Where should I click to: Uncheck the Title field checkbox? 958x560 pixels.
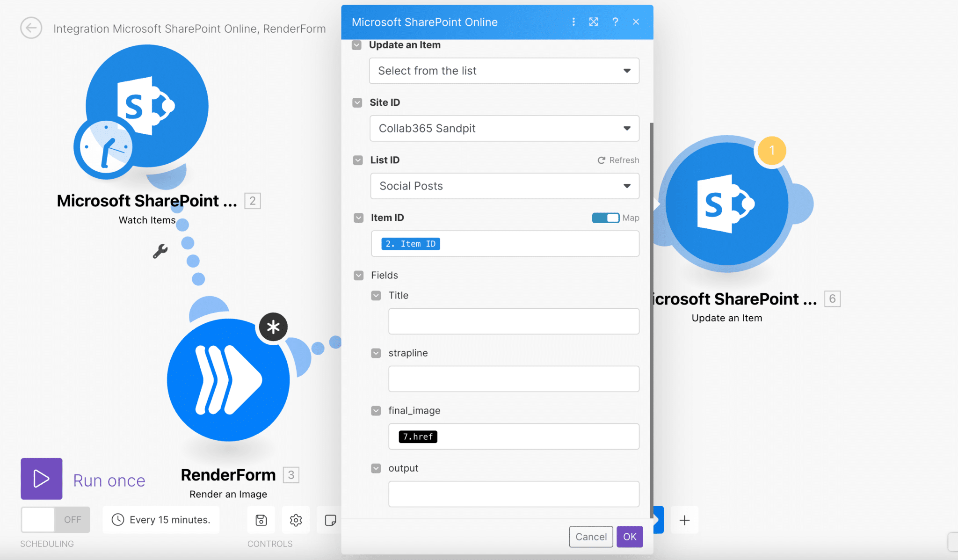(376, 295)
